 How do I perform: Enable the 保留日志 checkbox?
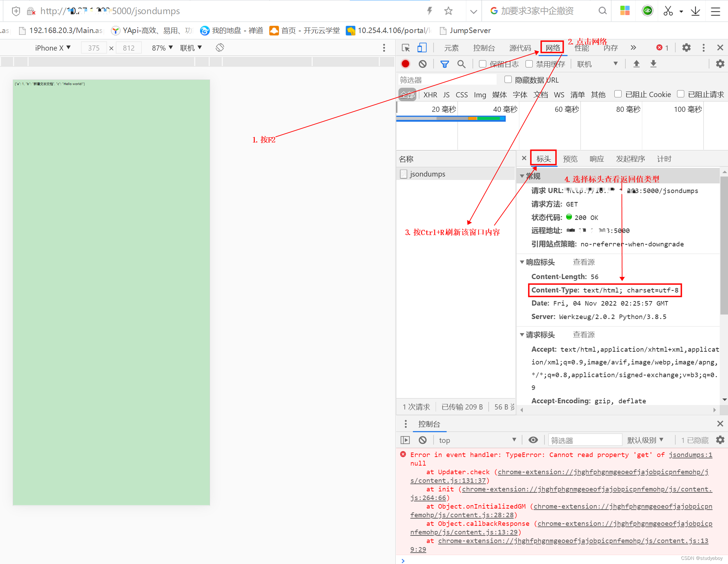coord(482,64)
